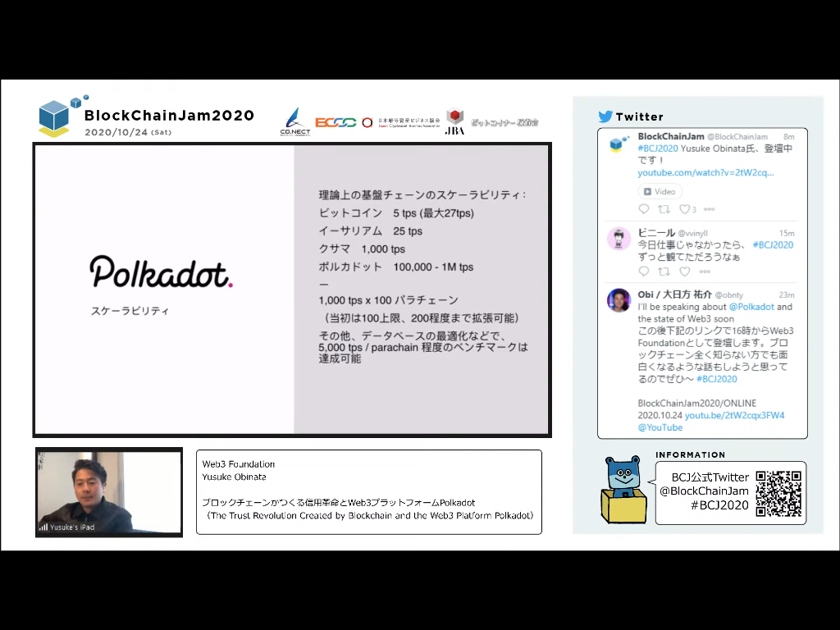Viewport: 840px width, 630px height.
Task: Click the line 1,000 tps x 100 パラチェーン
Action: [388, 300]
